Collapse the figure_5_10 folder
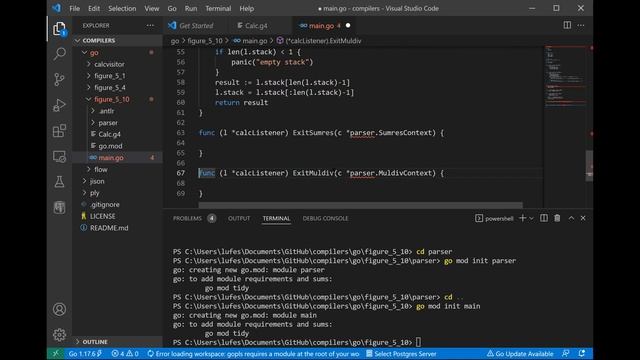The image size is (640, 360). pyautogui.click(x=112, y=99)
